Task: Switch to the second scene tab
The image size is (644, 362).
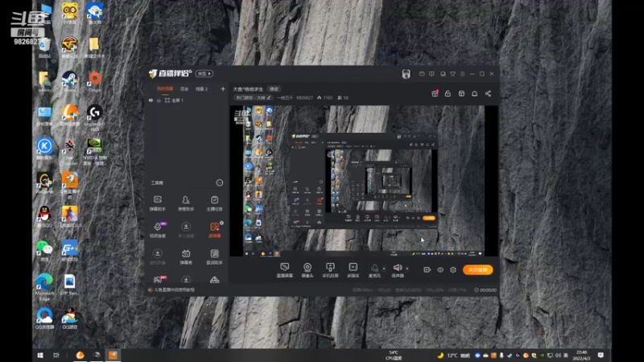Action: (x=184, y=88)
